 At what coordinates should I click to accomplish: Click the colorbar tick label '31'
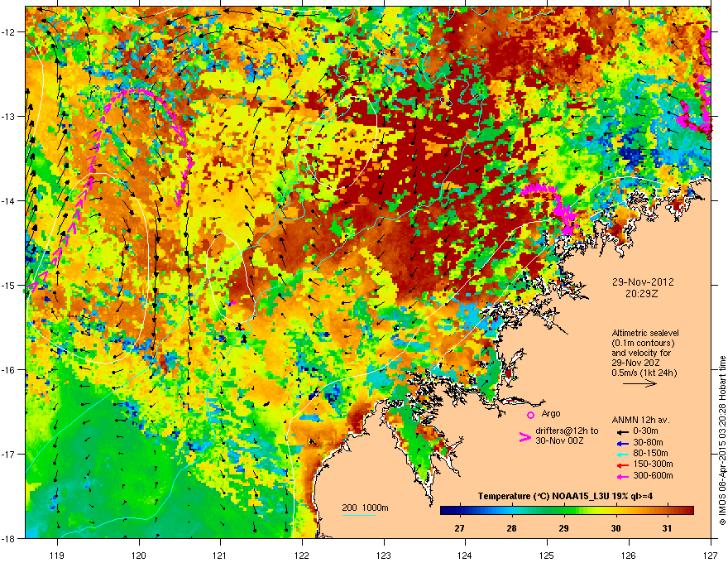(x=667, y=528)
